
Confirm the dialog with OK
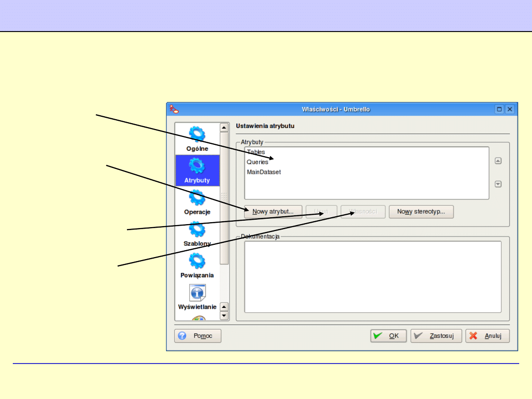(388, 336)
